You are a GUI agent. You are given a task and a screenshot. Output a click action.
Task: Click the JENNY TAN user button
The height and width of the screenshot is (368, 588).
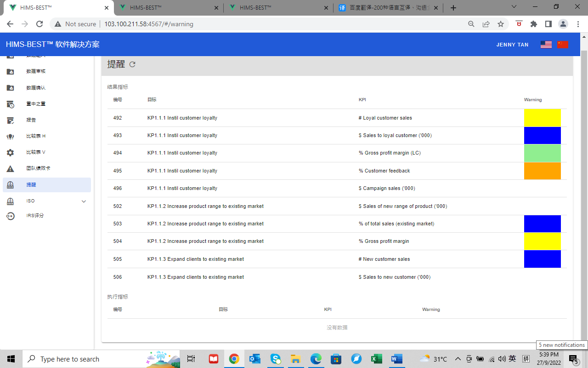[x=512, y=45]
